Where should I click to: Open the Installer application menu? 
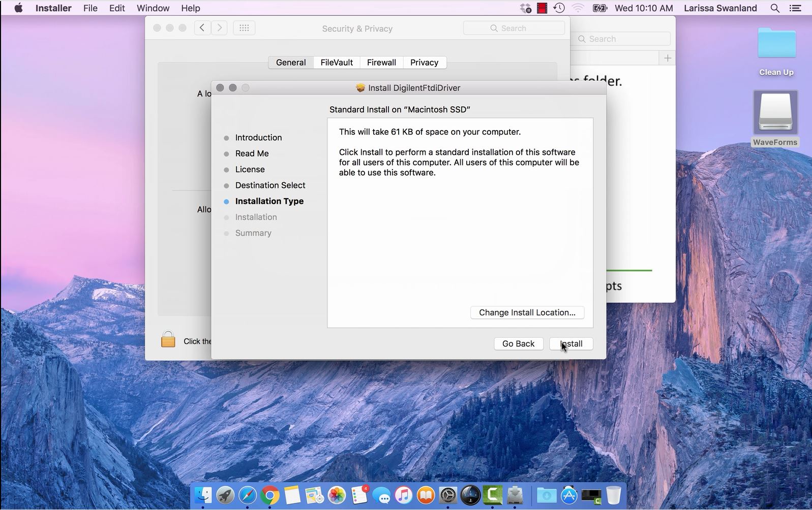[53, 8]
